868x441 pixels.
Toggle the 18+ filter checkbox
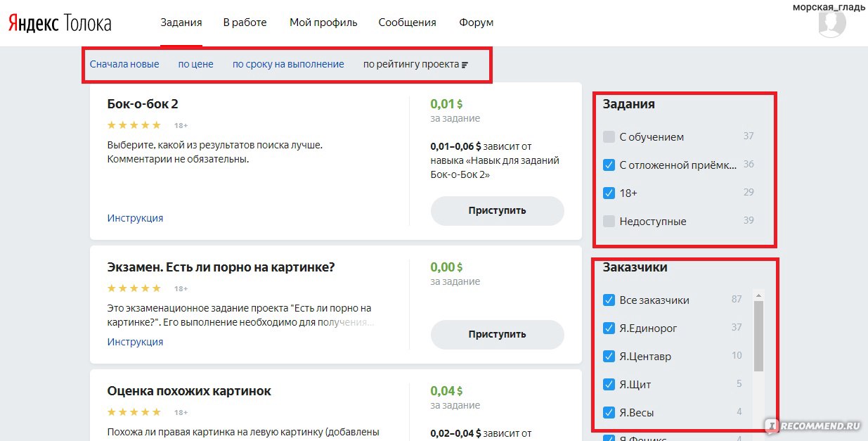(609, 193)
